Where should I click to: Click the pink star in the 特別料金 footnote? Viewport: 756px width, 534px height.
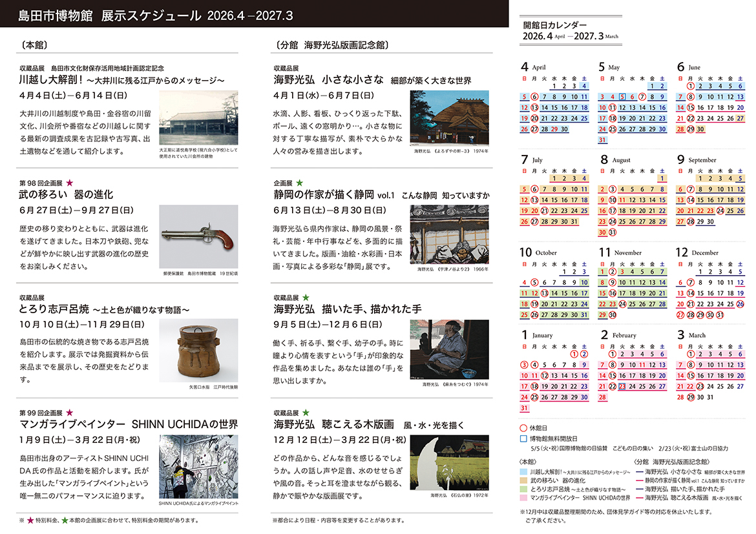[30, 520]
